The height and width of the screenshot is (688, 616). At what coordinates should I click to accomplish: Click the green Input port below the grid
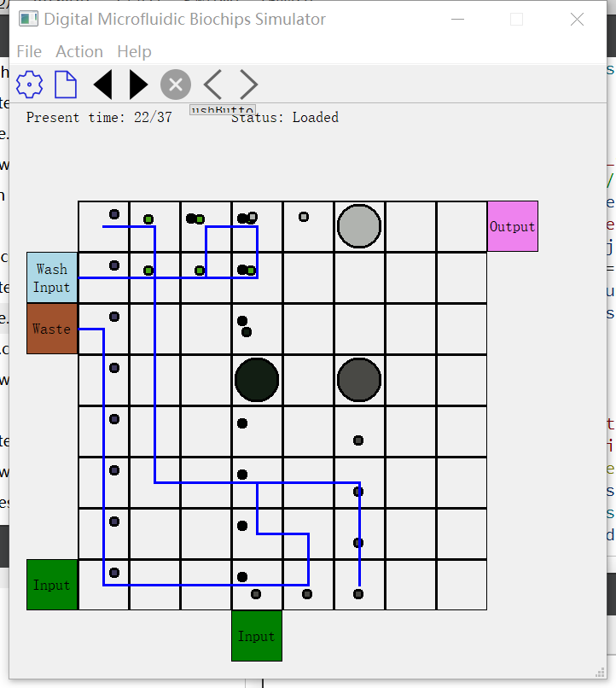point(257,636)
